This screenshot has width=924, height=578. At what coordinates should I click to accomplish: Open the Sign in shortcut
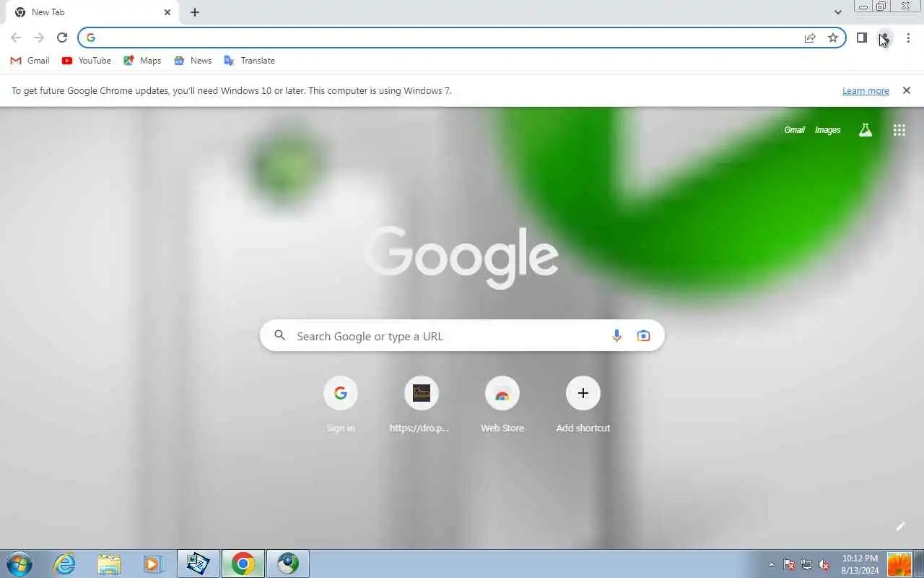tap(341, 405)
